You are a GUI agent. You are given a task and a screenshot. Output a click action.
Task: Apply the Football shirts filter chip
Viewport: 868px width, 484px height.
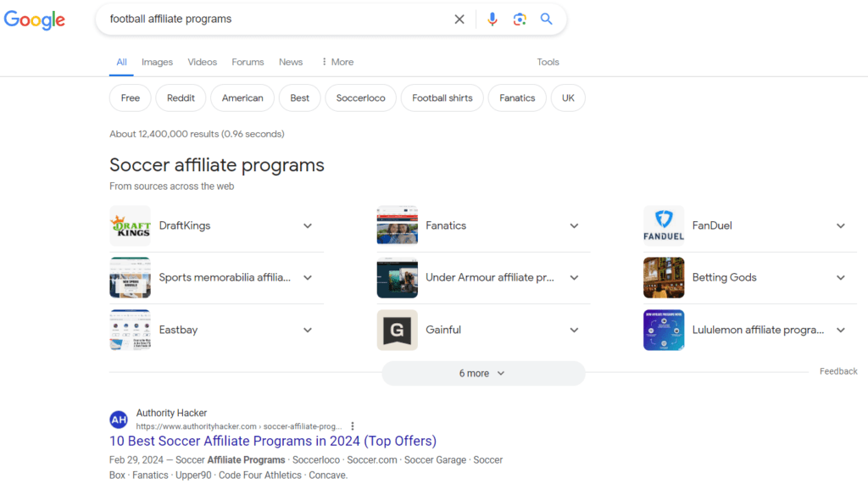[442, 98]
